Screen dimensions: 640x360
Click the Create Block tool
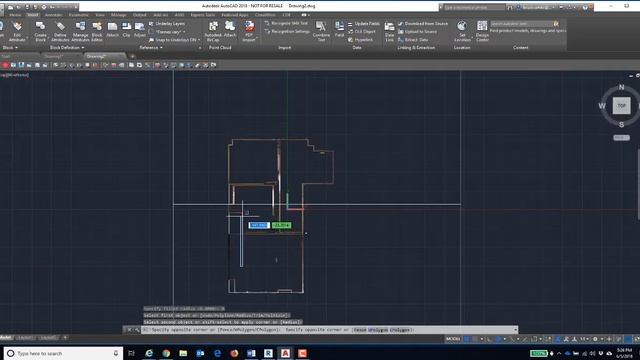point(40,31)
